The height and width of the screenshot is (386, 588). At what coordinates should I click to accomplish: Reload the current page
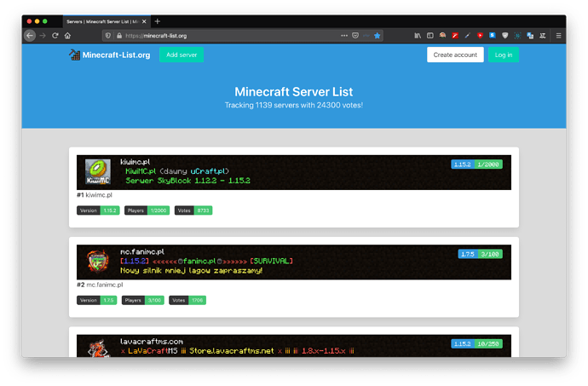pyautogui.click(x=55, y=36)
